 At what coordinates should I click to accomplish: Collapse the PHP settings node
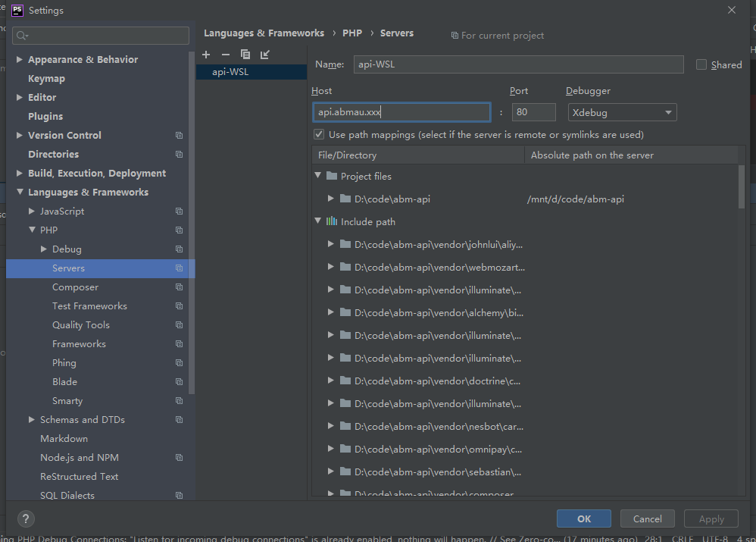32,230
